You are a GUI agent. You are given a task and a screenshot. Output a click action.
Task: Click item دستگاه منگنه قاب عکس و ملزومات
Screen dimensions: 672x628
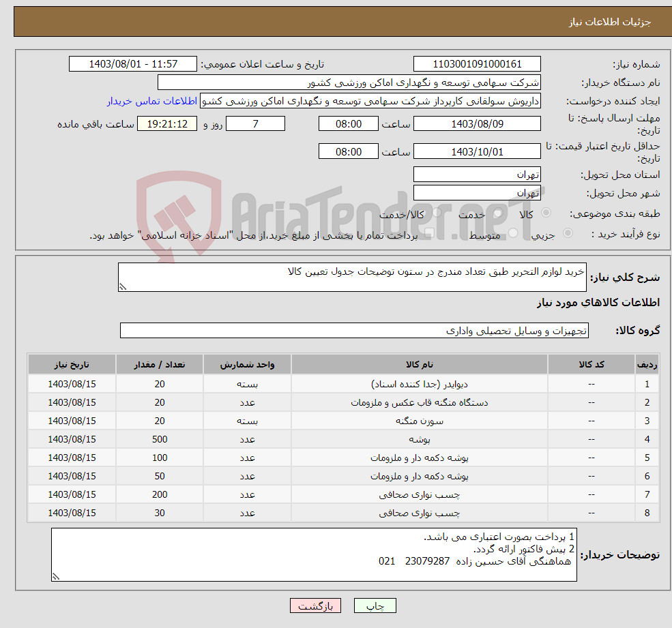click(419, 403)
